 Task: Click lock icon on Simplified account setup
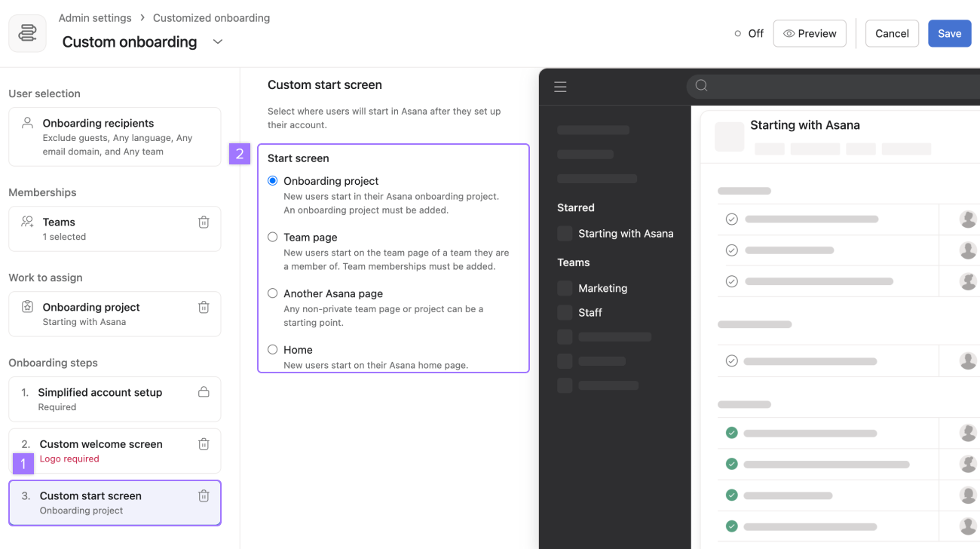point(204,392)
